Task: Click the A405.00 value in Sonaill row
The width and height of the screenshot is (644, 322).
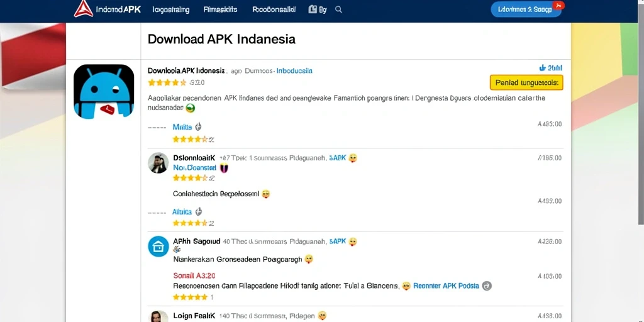Action: 550,277
